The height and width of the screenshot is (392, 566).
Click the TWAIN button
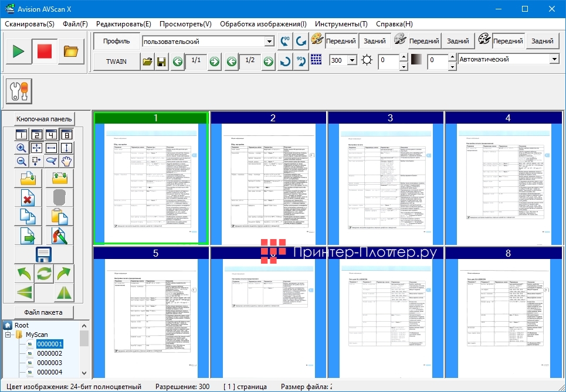tap(116, 61)
